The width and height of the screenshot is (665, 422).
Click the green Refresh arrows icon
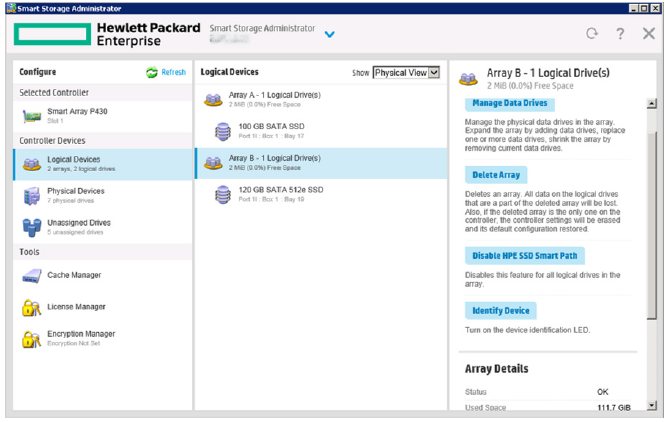tap(151, 73)
